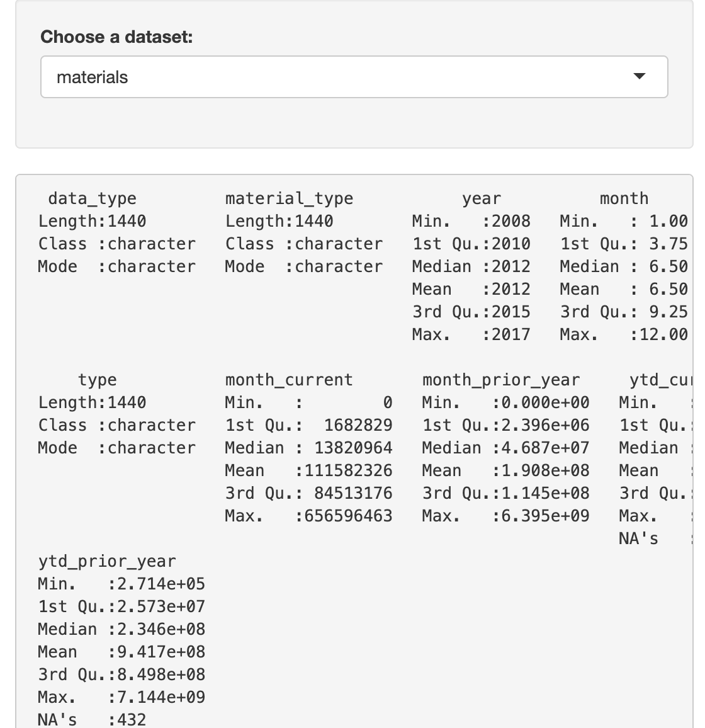Open the dataset dropdown arrow
The height and width of the screenshot is (728, 705).
(639, 76)
